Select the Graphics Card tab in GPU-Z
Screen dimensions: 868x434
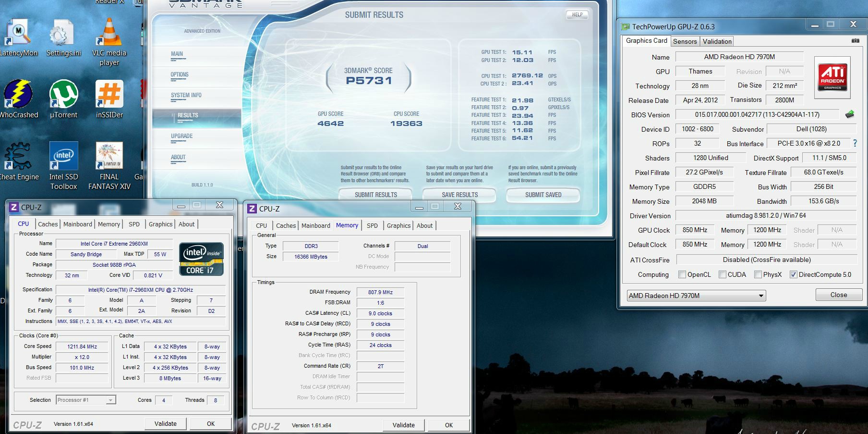pyautogui.click(x=646, y=41)
